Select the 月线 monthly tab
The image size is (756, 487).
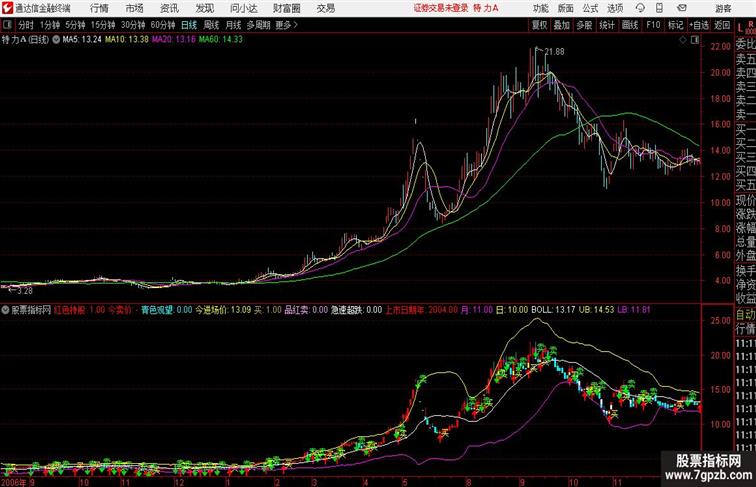[x=233, y=25]
